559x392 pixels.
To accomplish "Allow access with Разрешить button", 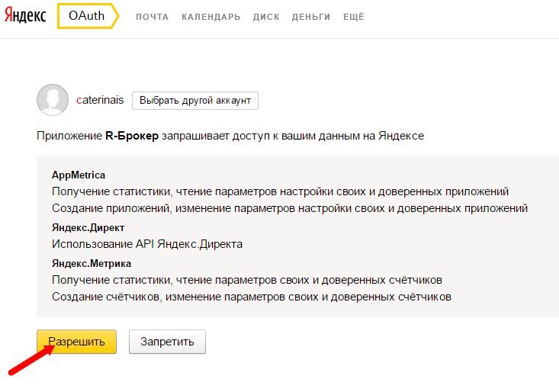I will coord(77,342).
